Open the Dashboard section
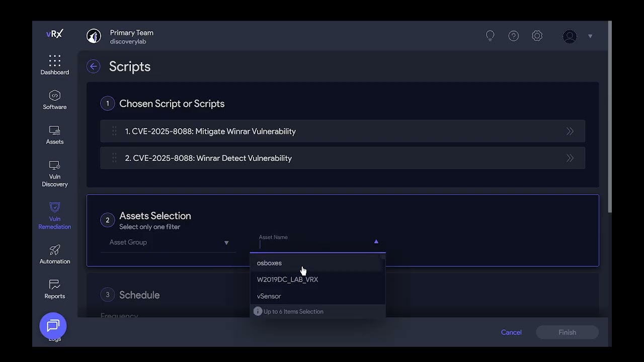This screenshot has width=644, height=362. [55, 65]
